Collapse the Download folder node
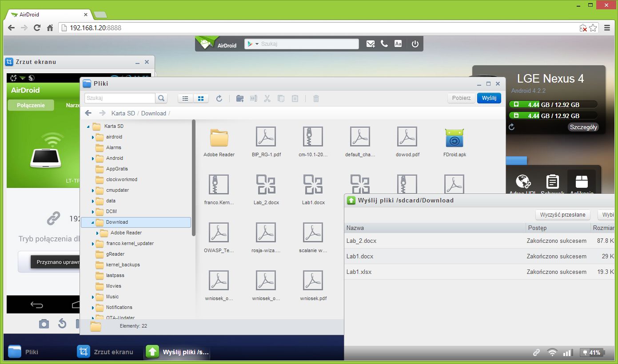This screenshot has width=618, height=364. point(93,222)
